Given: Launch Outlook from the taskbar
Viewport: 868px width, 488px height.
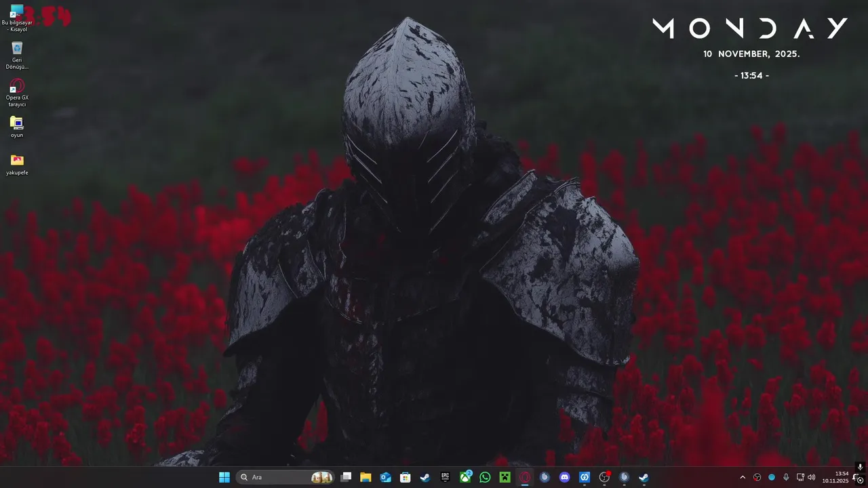Looking at the screenshot, I should [385, 477].
